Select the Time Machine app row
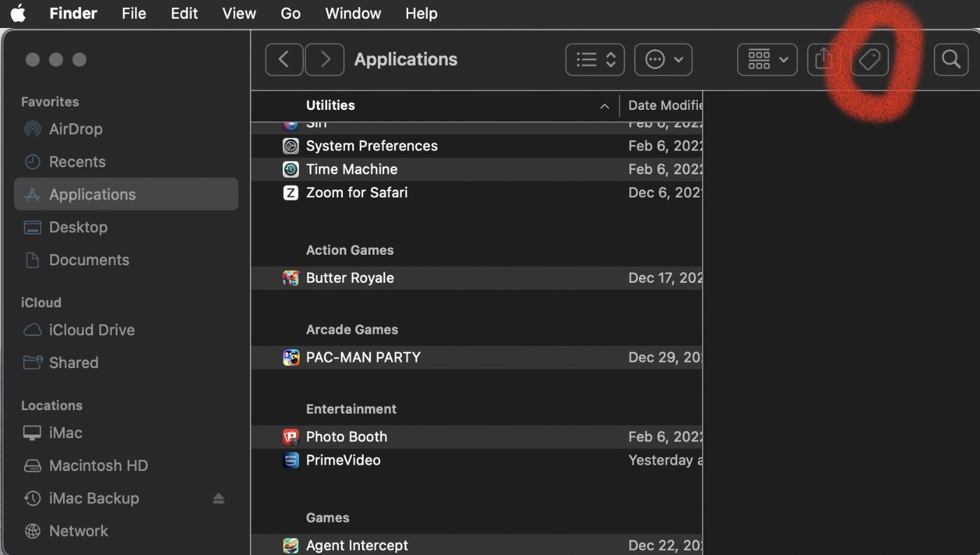The image size is (980, 555). [477, 169]
